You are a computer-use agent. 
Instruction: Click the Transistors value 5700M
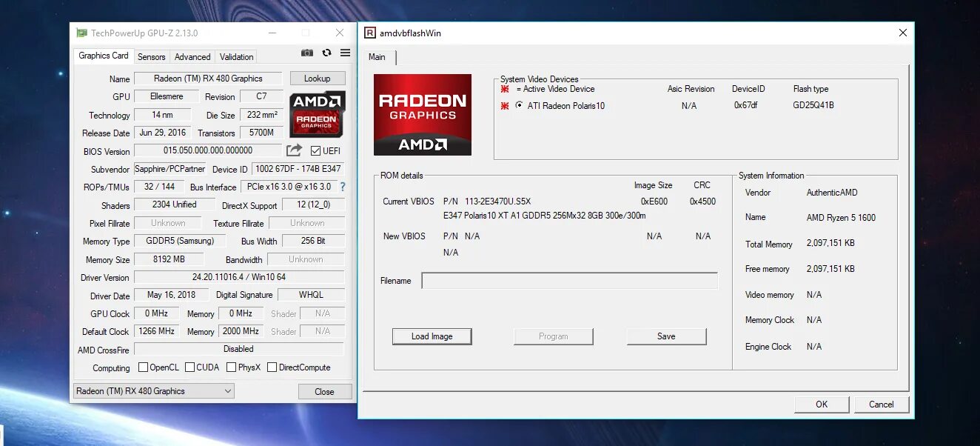point(261,133)
